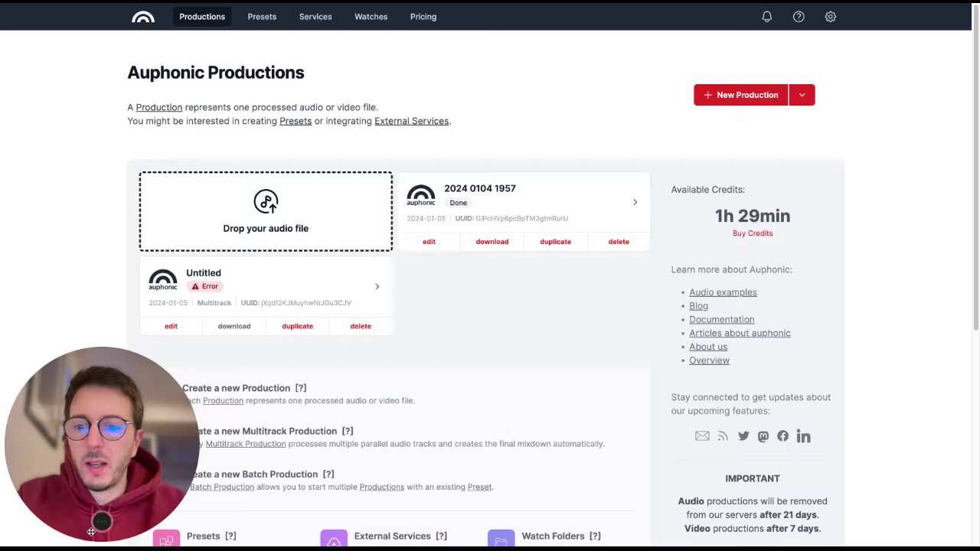Click the Watch Folders heading

coord(553,536)
